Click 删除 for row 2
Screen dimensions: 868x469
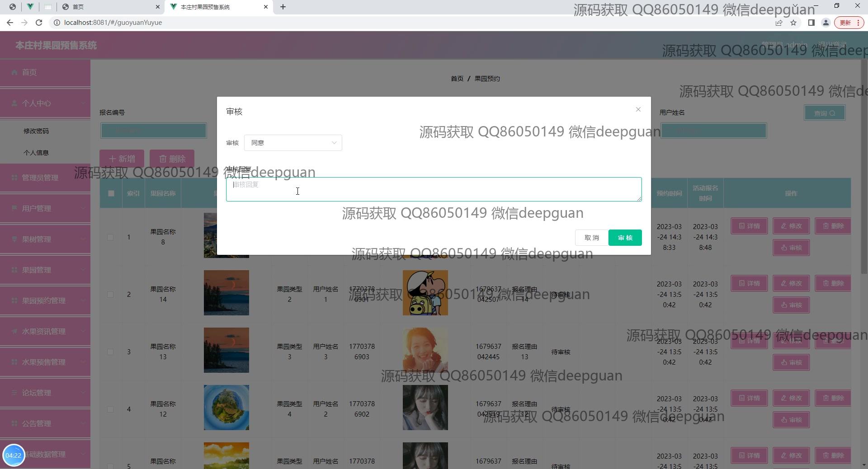pyautogui.click(x=833, y=283)
